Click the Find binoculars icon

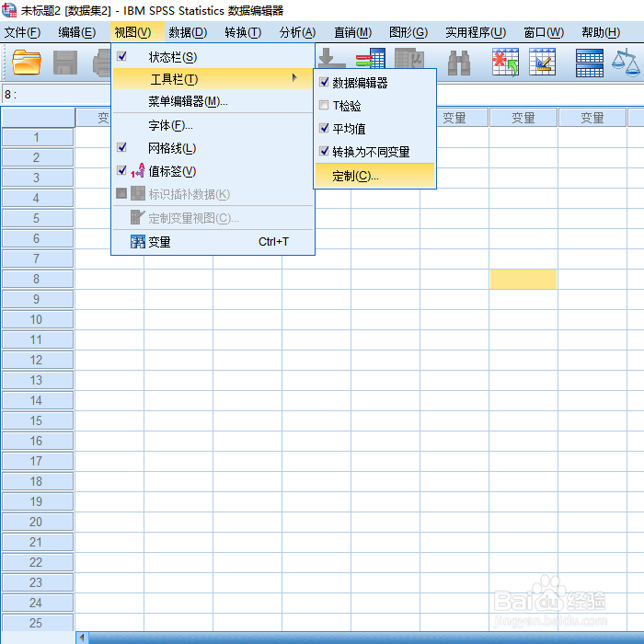pyautogui.click(x=459, y=63)
